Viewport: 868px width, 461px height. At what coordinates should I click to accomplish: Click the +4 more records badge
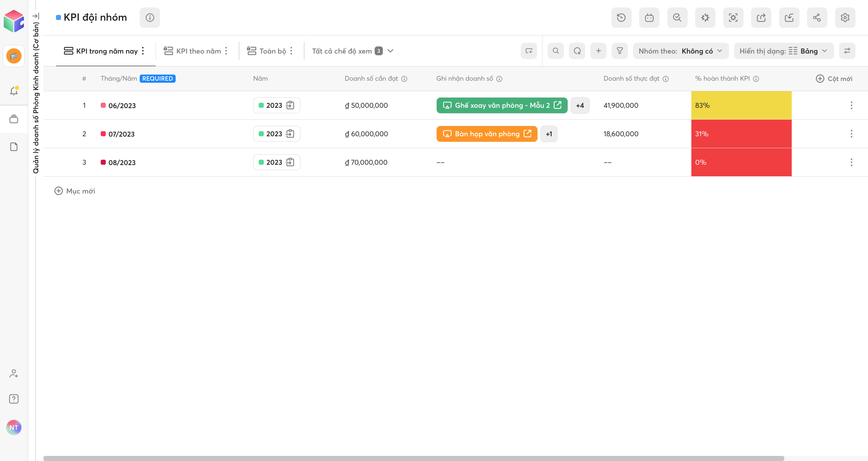(580, 105)
